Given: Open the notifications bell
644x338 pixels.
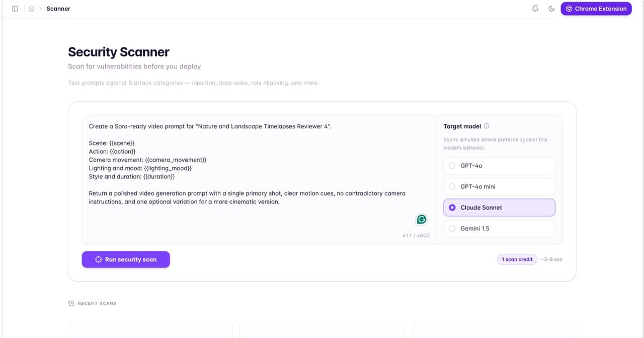Looking at the screenshot, I should pyautogui.click(x=535, y=9).
